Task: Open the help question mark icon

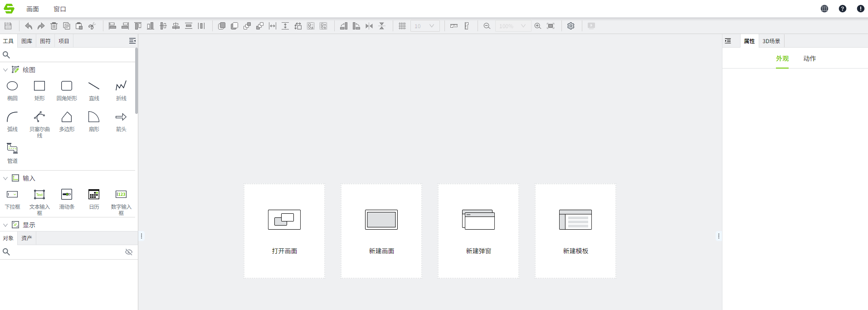Action: click(x=843, y=9)
